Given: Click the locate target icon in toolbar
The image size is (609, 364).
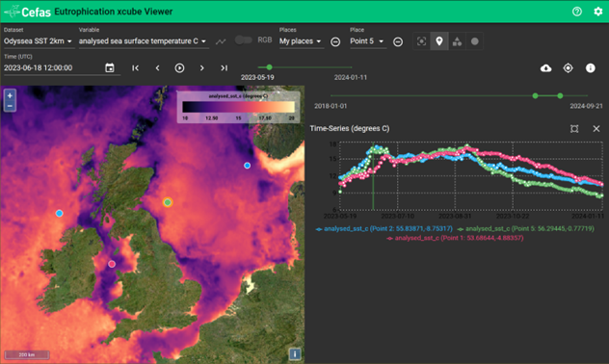Looking at the screenshot, I should [x=568, y=68].
